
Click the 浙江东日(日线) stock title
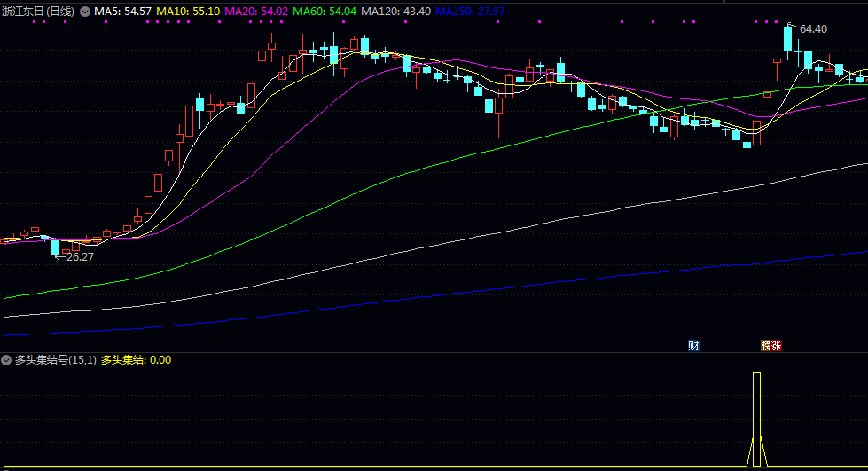(x=38, y=11)
